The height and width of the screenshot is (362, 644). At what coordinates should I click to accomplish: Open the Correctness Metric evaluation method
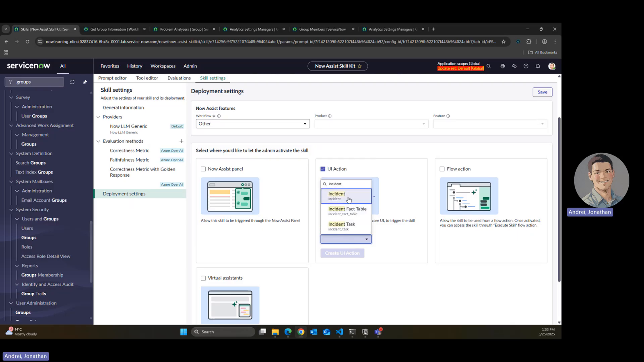pyautogui.click(x=130, y=150)
